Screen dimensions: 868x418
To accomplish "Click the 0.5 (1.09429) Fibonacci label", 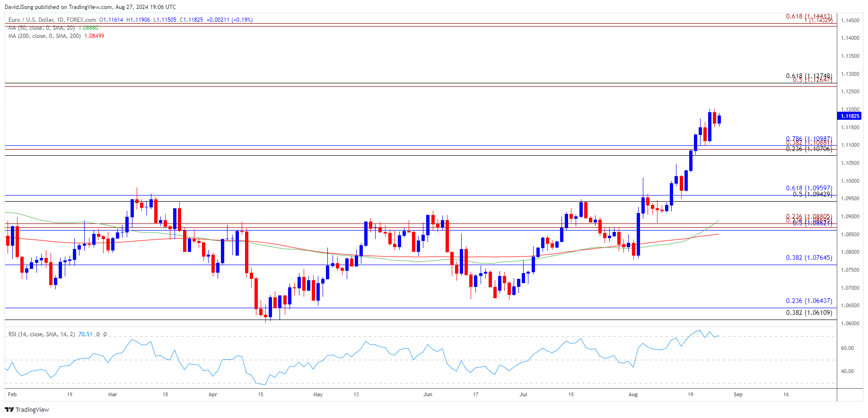I will coord(813,194).
